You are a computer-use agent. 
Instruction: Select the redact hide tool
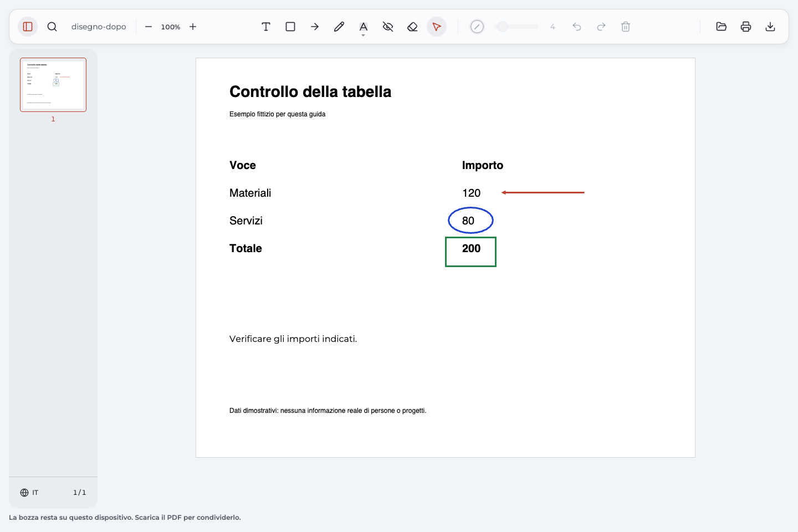click(388, 27)
